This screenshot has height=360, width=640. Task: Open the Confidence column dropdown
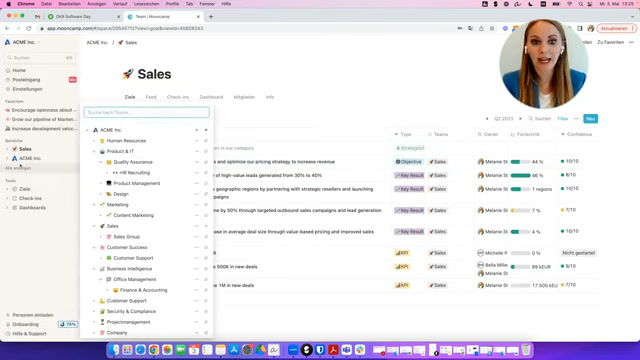[x=563, y=134]
